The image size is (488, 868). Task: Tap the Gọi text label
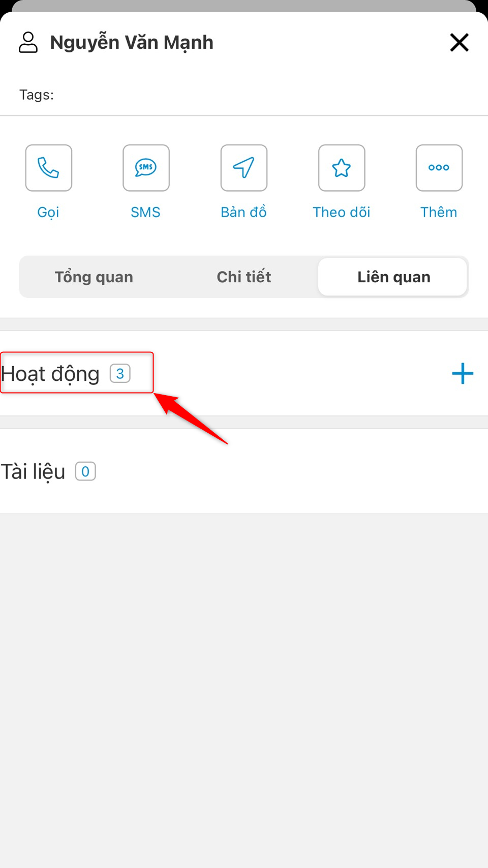pos(48,212)
